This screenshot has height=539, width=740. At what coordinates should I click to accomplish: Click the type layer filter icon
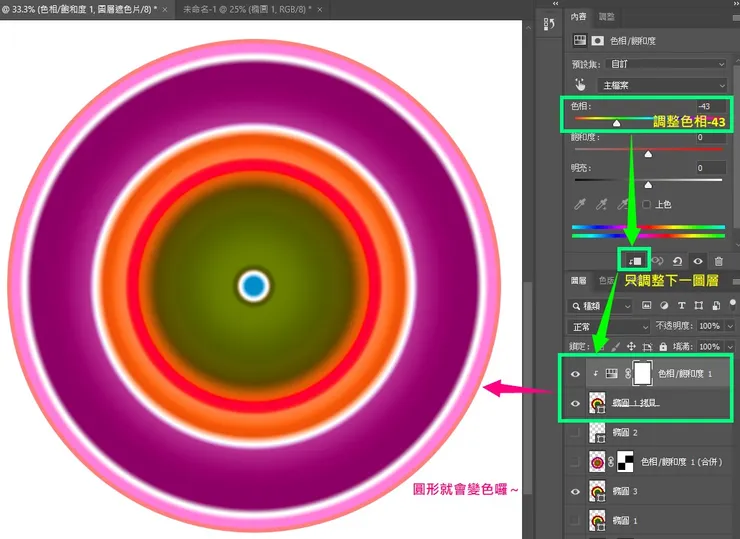pos(683,305)
